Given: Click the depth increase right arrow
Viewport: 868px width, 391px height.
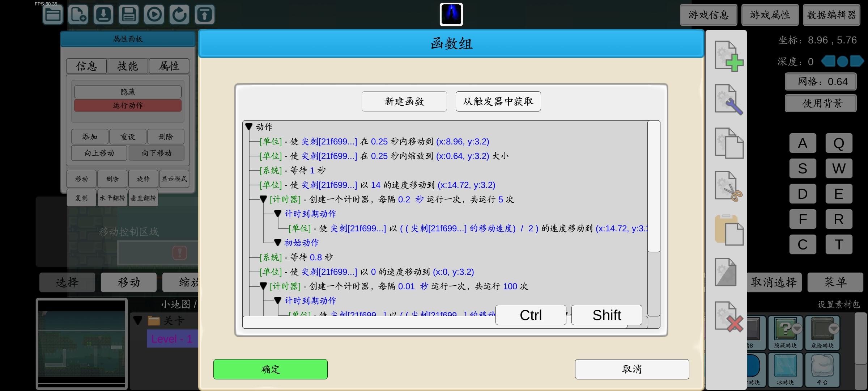Looking at the screenshot, I should click(857, 61).
